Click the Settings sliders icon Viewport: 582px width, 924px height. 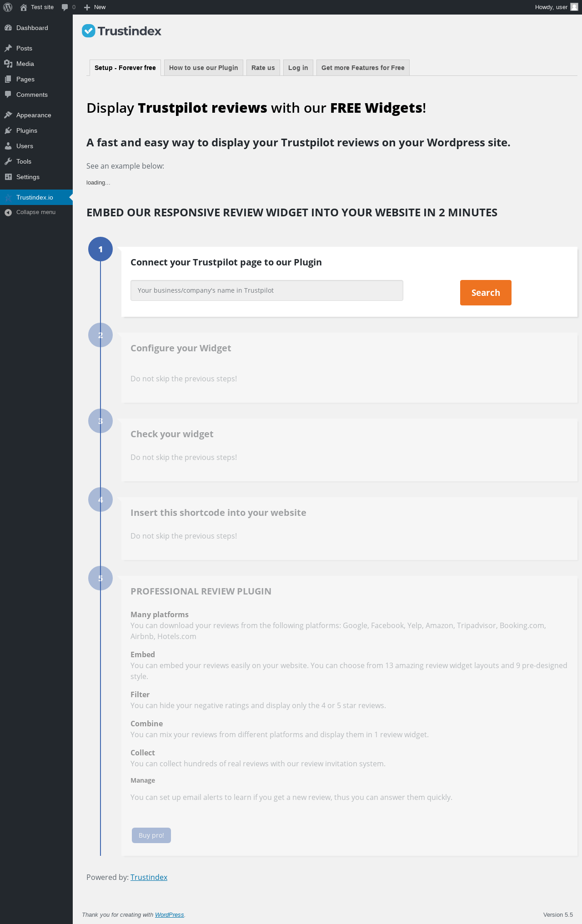tap(8, 177)
